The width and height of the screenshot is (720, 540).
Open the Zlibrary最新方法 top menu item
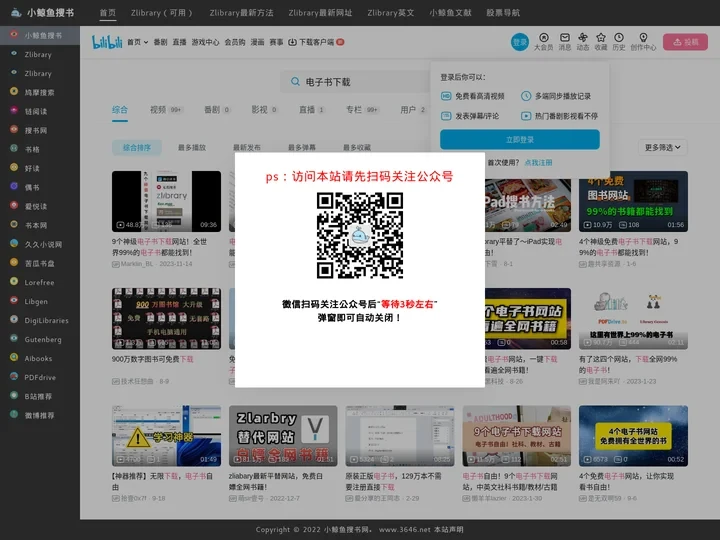point(241,13)
